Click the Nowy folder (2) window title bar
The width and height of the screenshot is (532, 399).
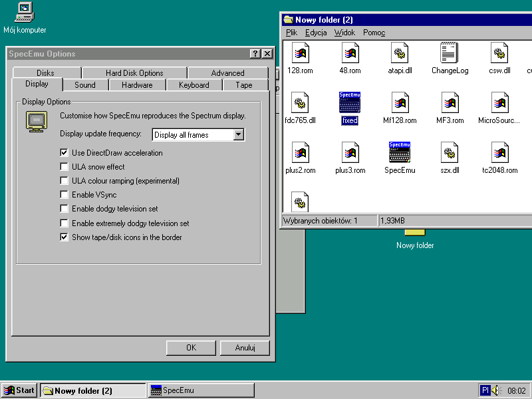(407, 20)
